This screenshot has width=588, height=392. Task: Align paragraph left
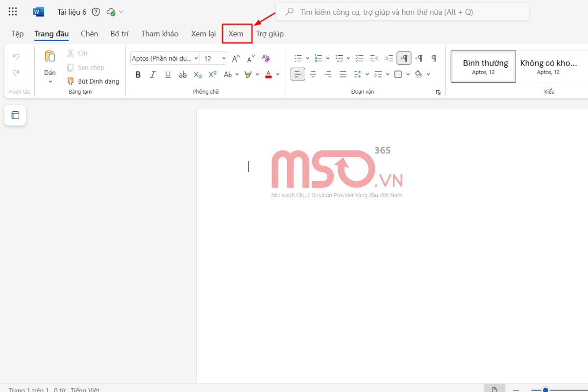(x=298, y=74)
